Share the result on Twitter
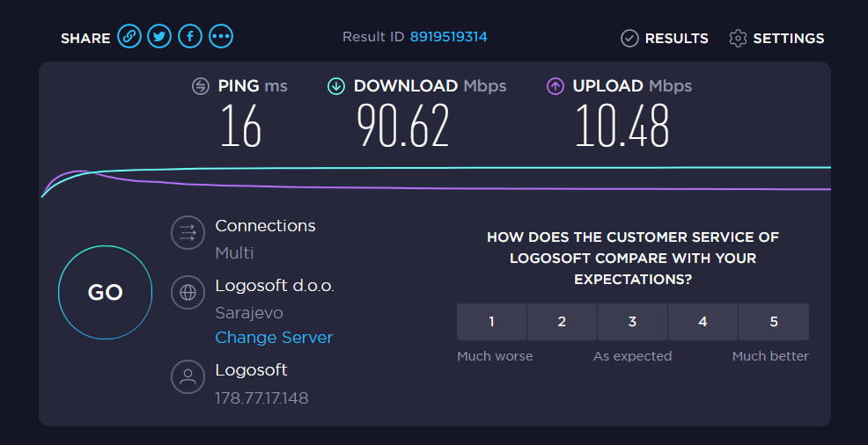The image size is (868, 445). 159,37
